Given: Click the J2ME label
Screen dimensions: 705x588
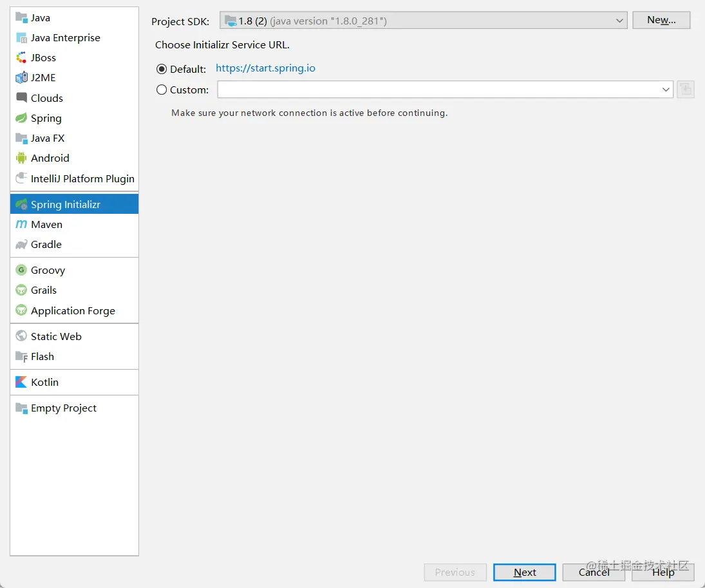Looking at the screenshot, I should point(43,78).
